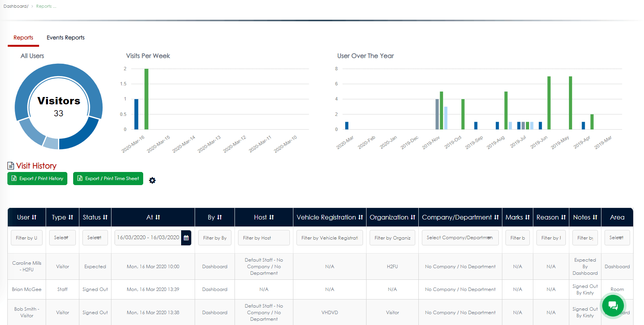Open the live chat bubble
Image resolution: width=644 pixels, height=325 pixels.
tap(613, 306)
